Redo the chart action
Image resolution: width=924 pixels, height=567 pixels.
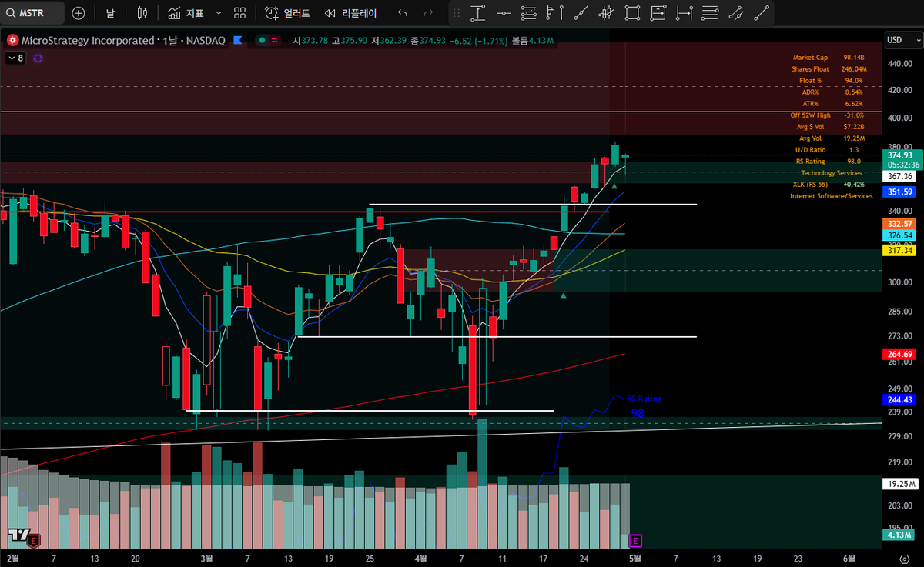tap(428, 13)
